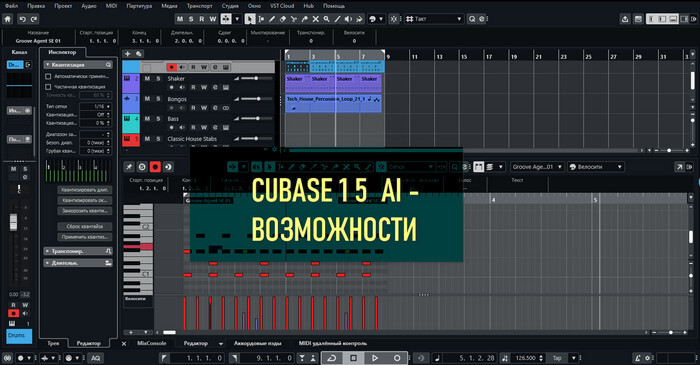Screen dimensions: 700x365
Task: Open dropdown arrow next to lower Редактор tab
Action: point(221,344)
